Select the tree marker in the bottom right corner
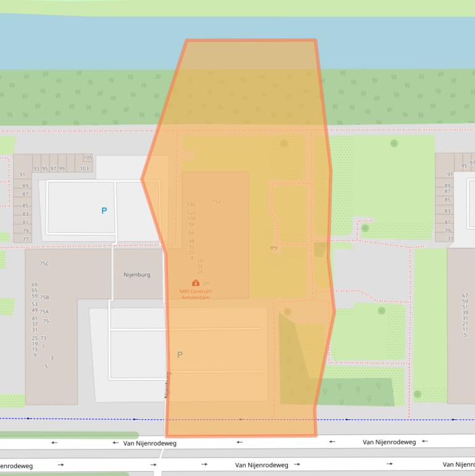This screenshot has height=476, width=475. coord(418,394)
